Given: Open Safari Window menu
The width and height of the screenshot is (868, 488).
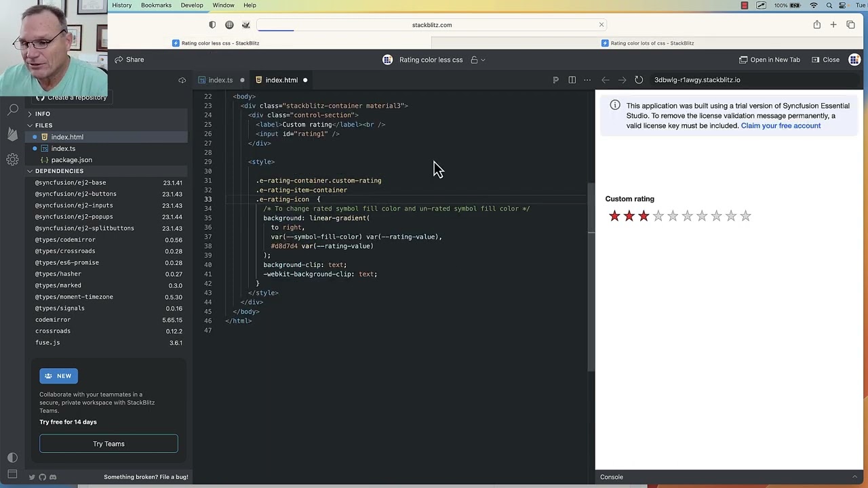Looking at the screenshot, I should pos(223,5).
